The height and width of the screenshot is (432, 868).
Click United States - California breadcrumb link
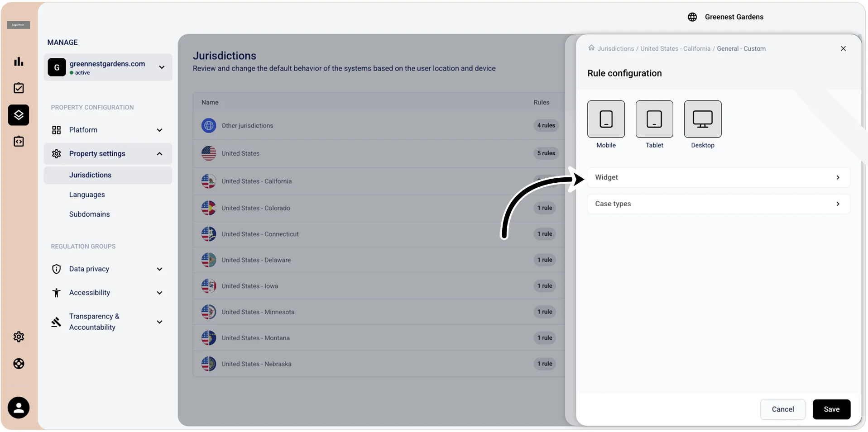pos(675,48)
